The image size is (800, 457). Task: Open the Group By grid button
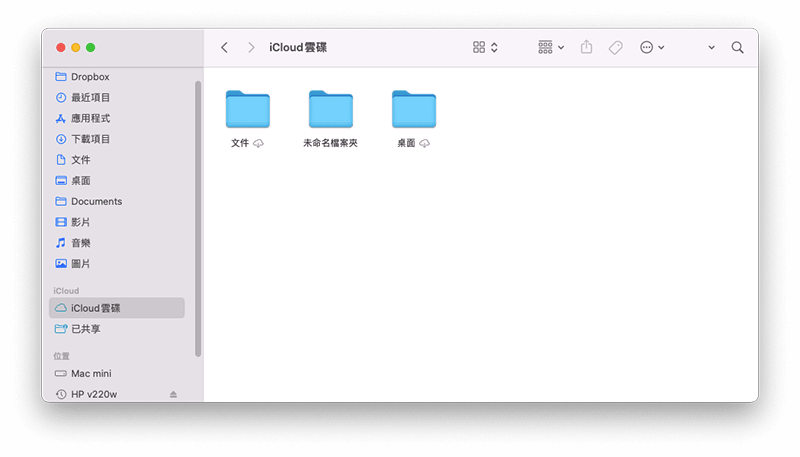545,47
